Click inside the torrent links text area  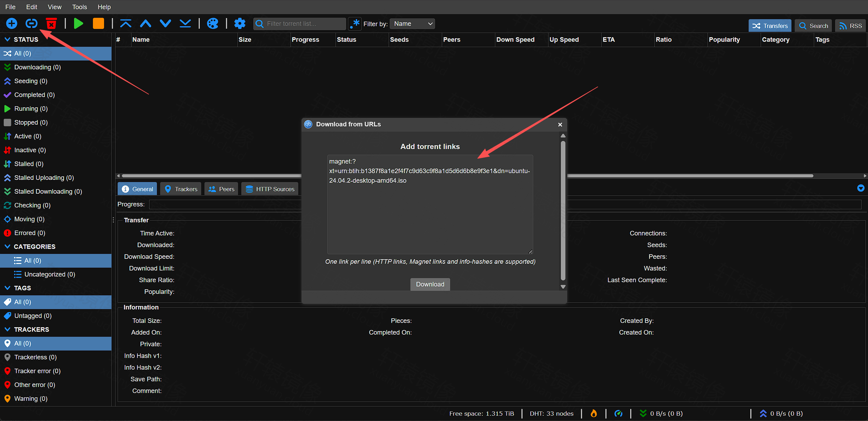(x=430, y=204)
